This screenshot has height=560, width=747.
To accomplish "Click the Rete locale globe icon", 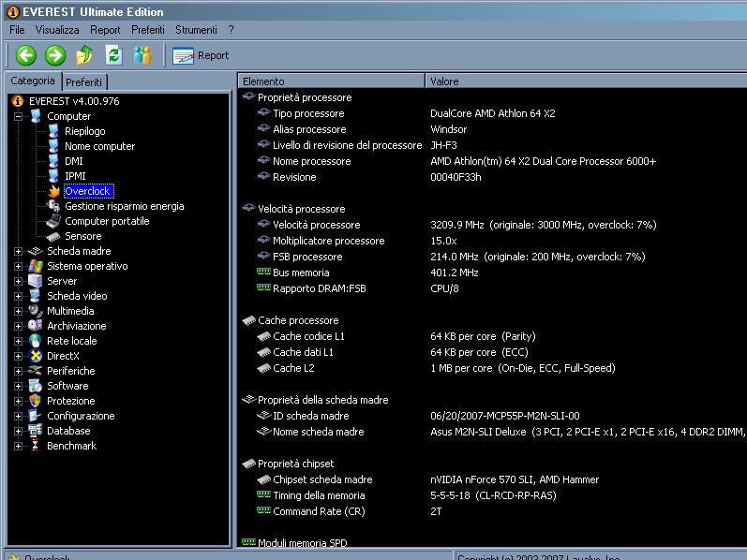I will point(36,341).
